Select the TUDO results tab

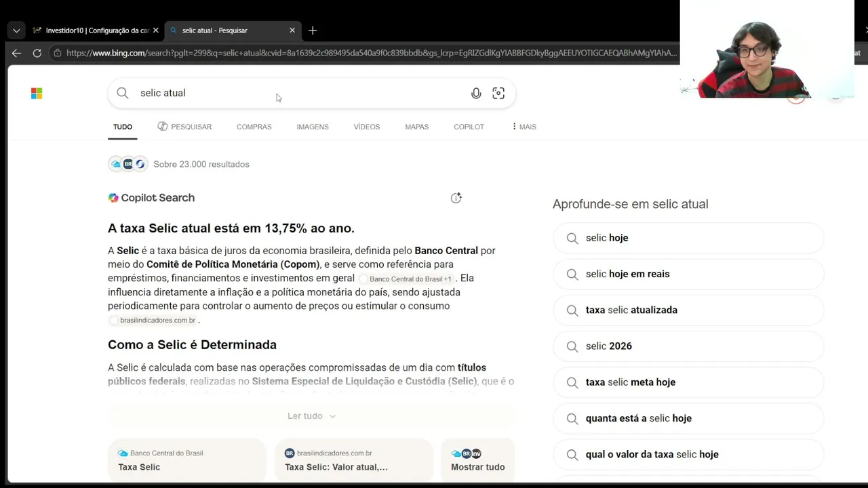(x=123, y=127)
